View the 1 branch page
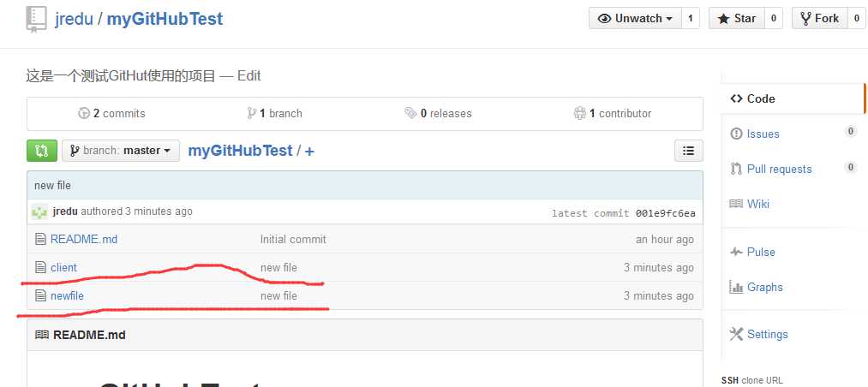Screen dimensions: 868x387 (274, 113)
